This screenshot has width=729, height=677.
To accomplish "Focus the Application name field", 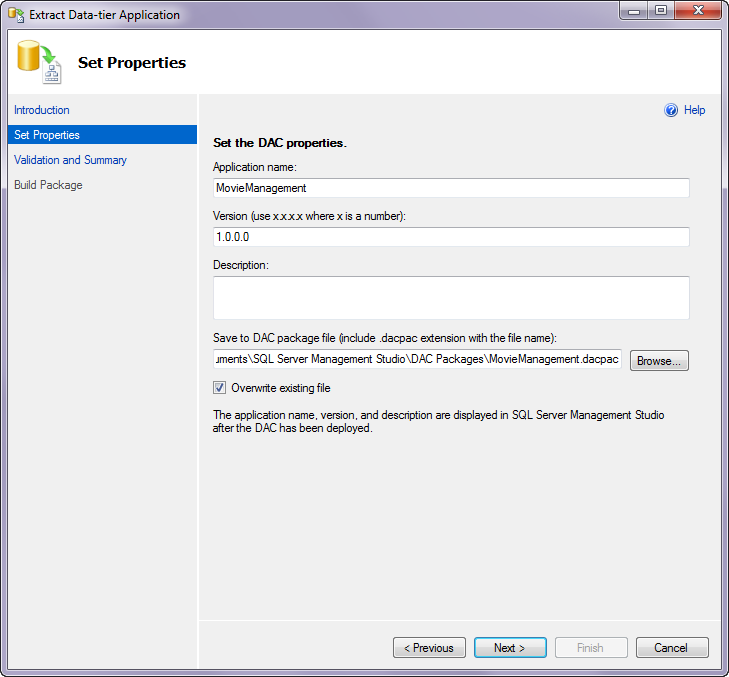I will click(451, 188).
